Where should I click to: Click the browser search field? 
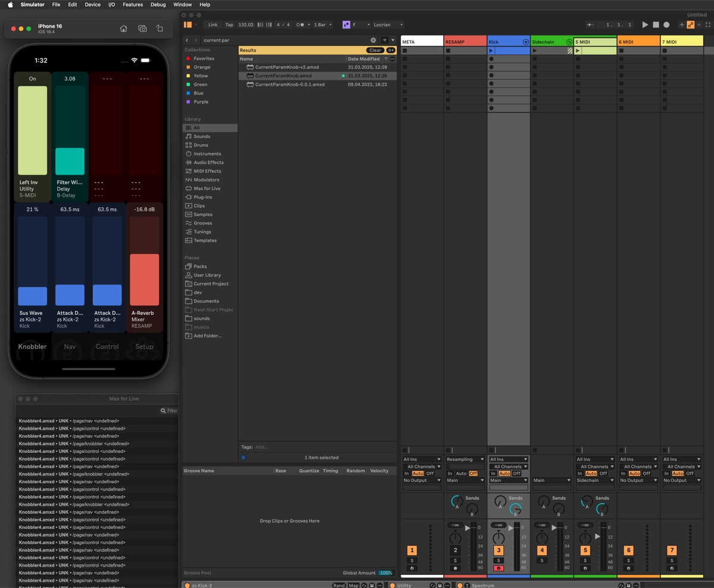(287, 40)
